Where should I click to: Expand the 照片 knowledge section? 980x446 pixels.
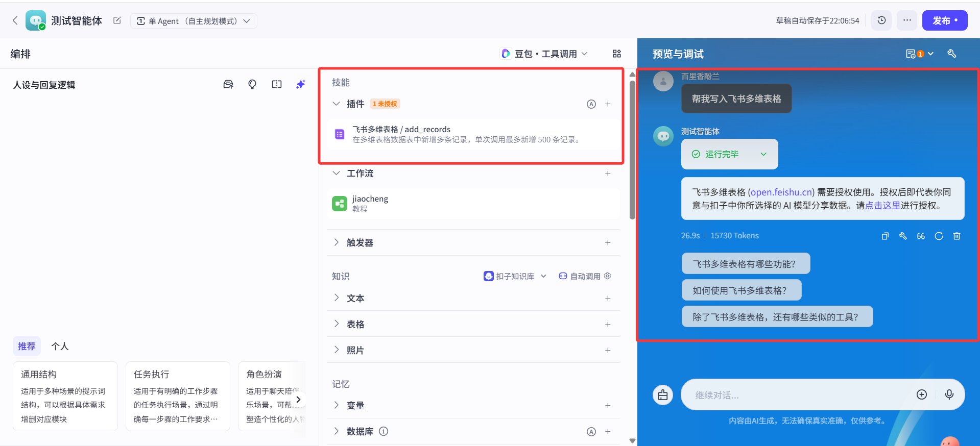(336, 350)
